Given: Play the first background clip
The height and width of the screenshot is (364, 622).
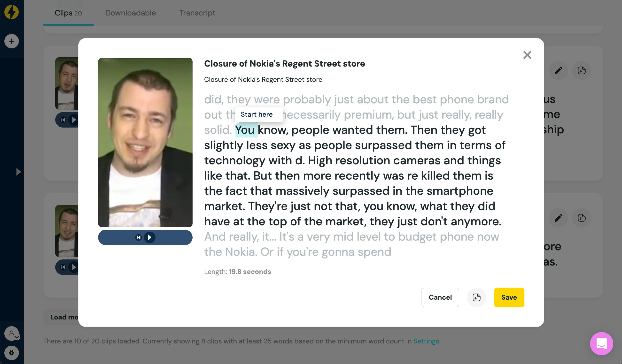Looking at the screenshot, I should click(x=74, y=120).
